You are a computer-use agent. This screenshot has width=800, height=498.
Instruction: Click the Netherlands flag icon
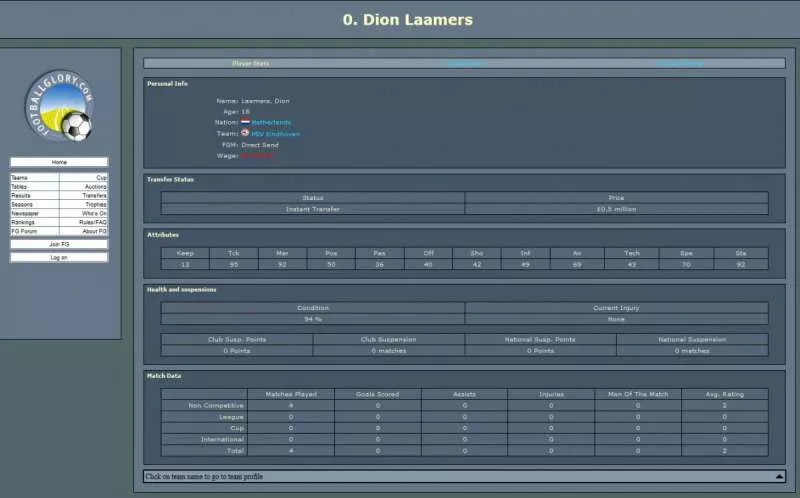coord(245,122)
